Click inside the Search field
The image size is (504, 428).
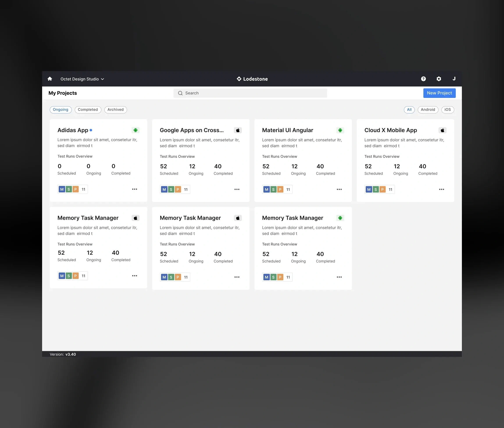click(x=250, y=93)
